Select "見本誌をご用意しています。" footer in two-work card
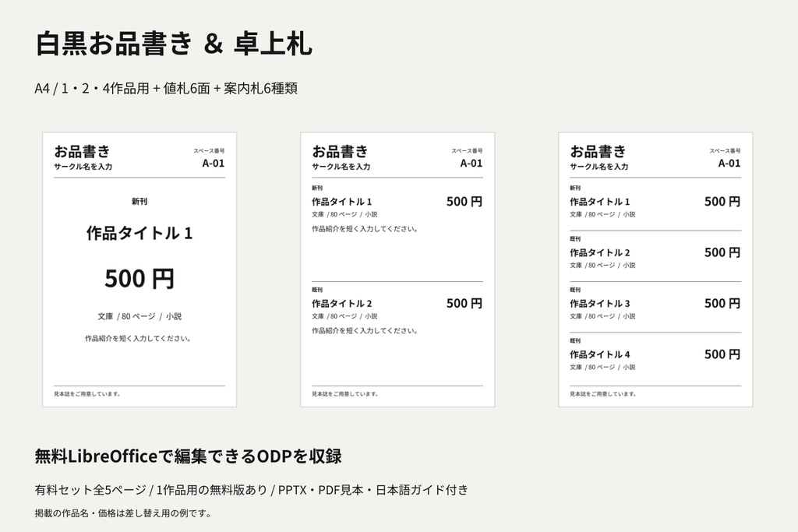Screen dimensions: 798x532 pyautogui.click(x=345, y=393)
